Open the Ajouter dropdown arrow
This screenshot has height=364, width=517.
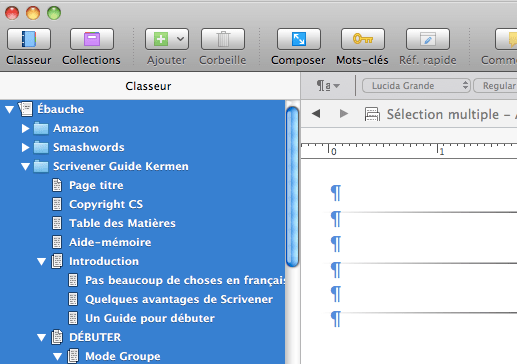[x=180, y=39]
